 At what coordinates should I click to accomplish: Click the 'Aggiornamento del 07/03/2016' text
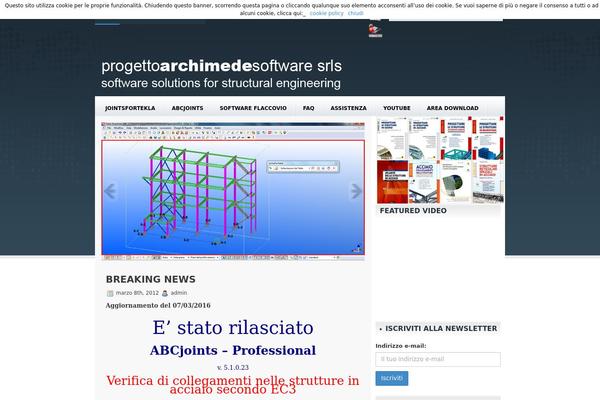[158, 305]
